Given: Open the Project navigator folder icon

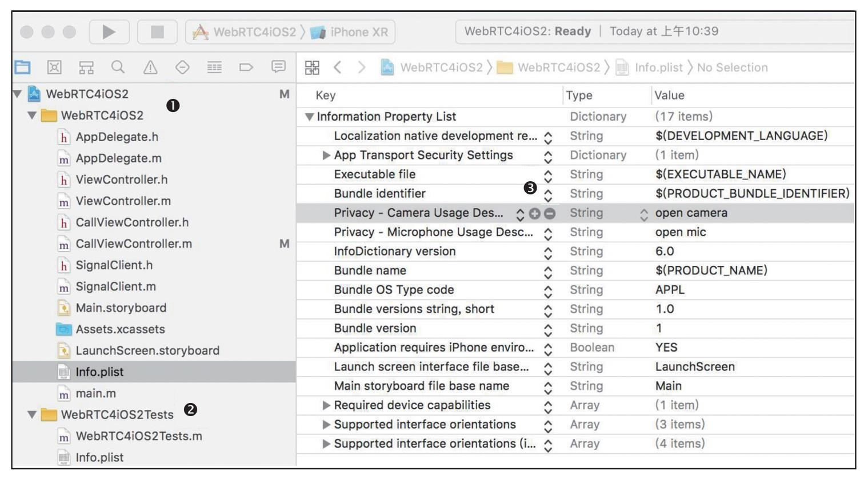Looking at the screenshot, I should pyautogui.click(x=22, y=67).
